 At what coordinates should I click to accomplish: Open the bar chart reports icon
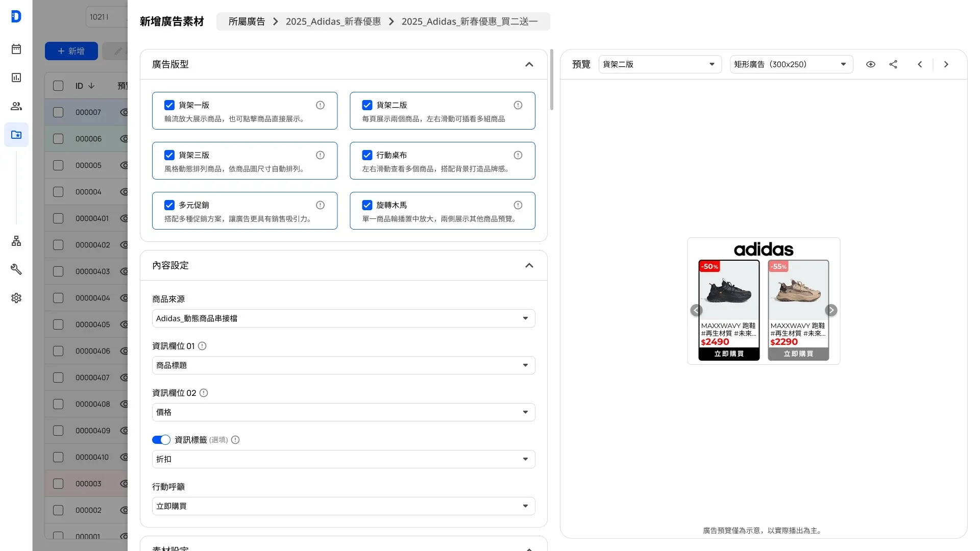pyautogui.click(x=16, y=78)
